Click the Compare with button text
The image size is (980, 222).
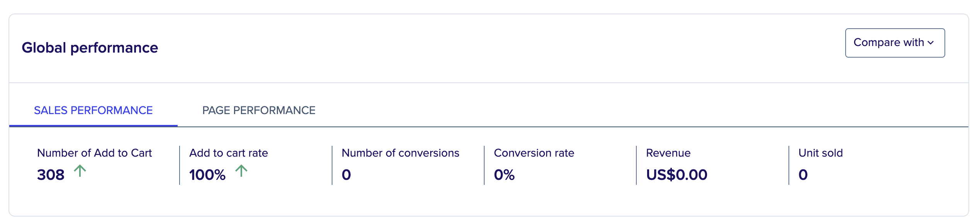(889, 43)
